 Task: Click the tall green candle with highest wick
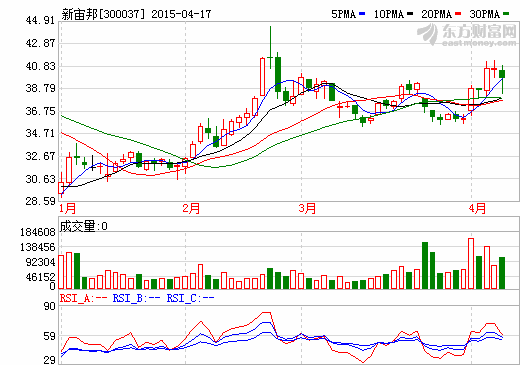[270, 47]
